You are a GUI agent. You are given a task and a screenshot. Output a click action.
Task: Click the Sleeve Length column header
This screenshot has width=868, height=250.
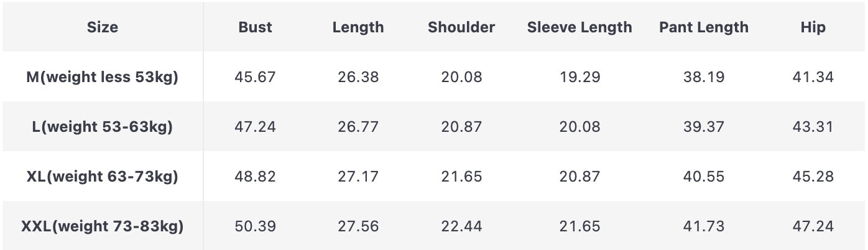coord(579,27)
